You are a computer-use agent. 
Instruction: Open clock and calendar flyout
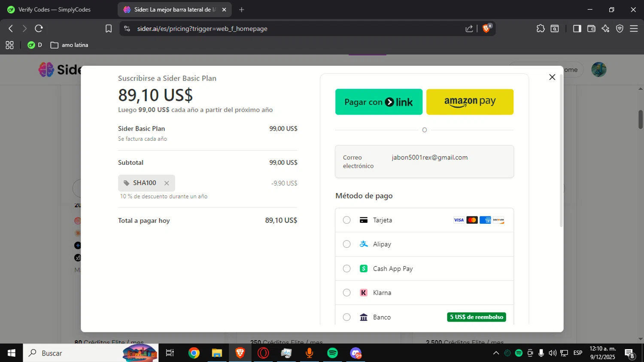tap(603, 353)
